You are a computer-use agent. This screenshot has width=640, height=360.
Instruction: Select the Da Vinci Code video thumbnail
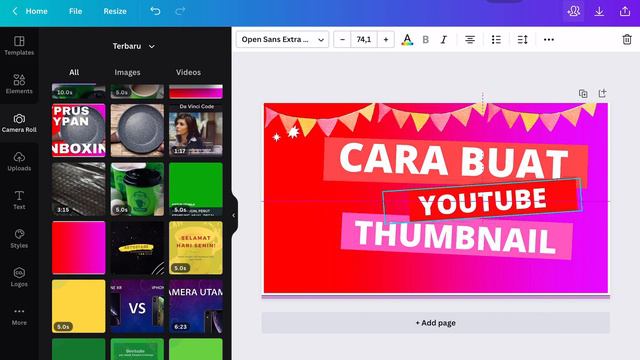pyautogui.click(x=196, y=130)
